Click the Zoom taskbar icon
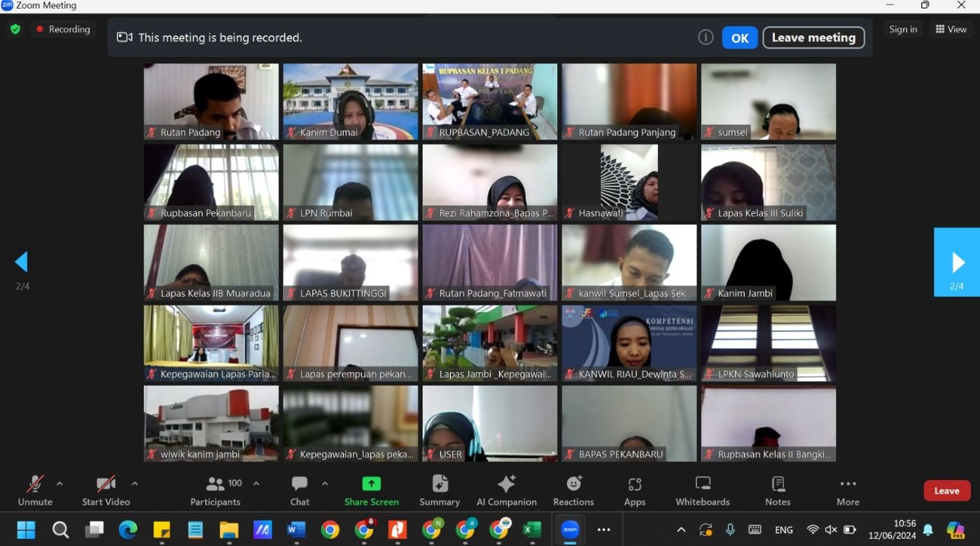Image resolution: width=980 pixels, height=546 pixels. (x=570, y=530)
